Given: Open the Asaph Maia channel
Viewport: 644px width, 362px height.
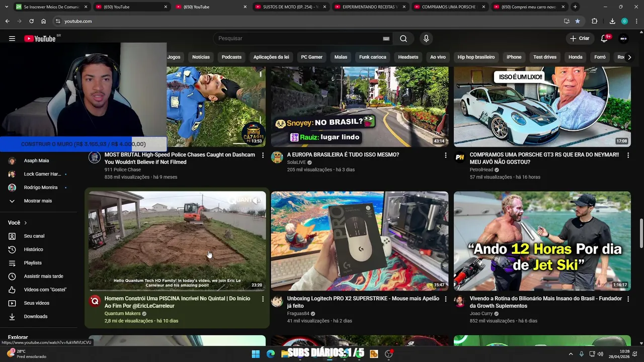Looking at the screenshot, I should 36,161.
